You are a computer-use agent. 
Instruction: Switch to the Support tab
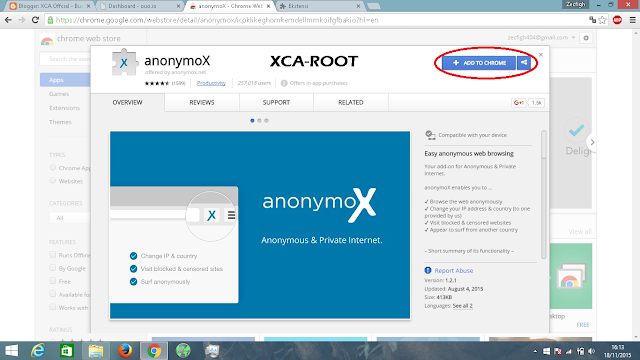coord(276,102)
